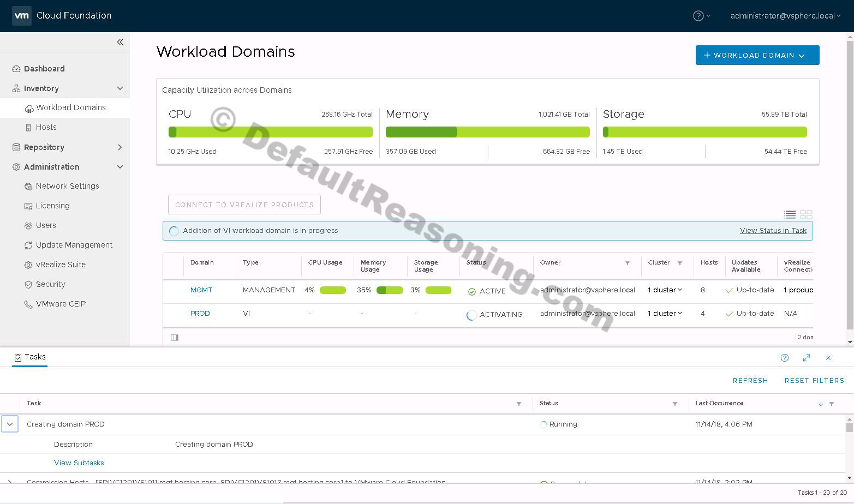This screenshot has width=854, height=504.
Task: Click the Memory usage bar for MGMT
Action: coord(389,290)
